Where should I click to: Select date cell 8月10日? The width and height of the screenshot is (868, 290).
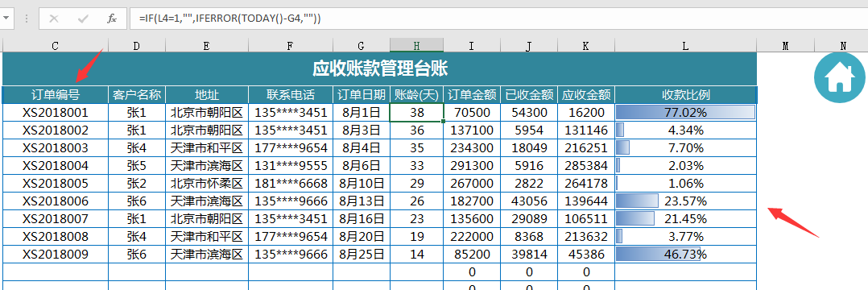pyautogui.click(x=361, y=183)
